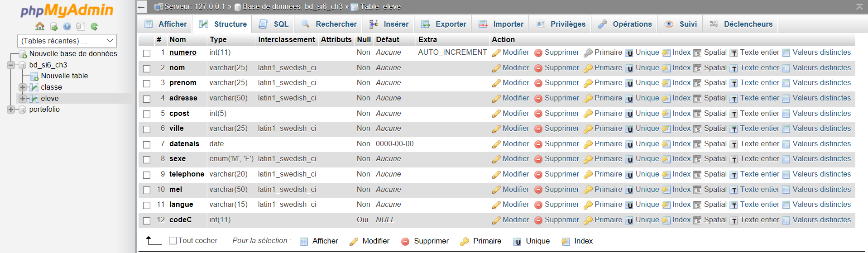The image size is (868, 253).
Task: Click the log out icon beside home
Action: click(x=53, y=26)
